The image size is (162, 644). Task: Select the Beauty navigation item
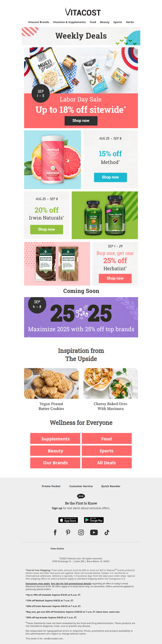click(x=105, y=22)
